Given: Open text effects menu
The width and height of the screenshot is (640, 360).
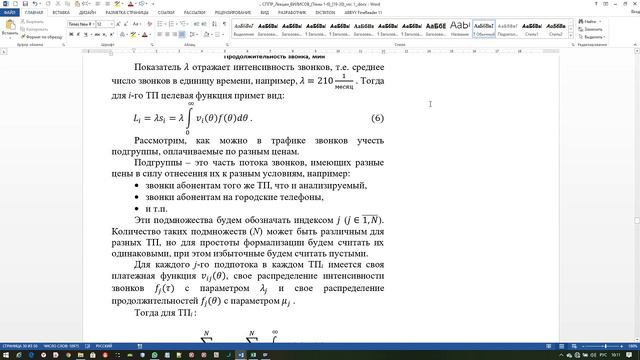Looking at the screenshot, I should click(122, 35).
